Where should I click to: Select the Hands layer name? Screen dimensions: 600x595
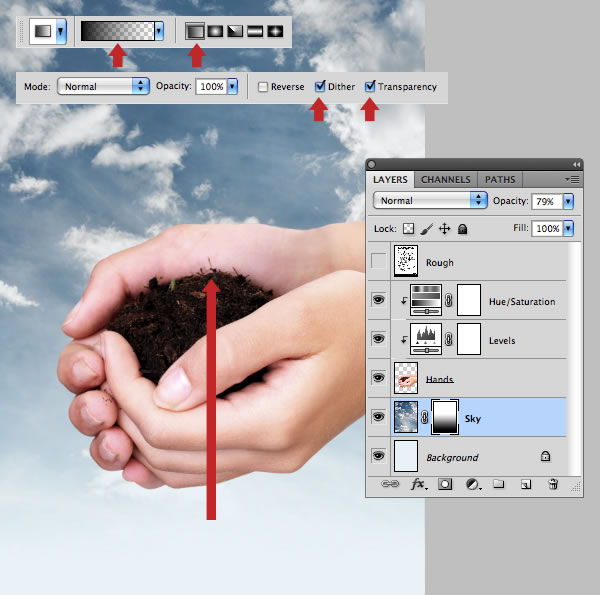pyautogui.click(x=440, y=379)
